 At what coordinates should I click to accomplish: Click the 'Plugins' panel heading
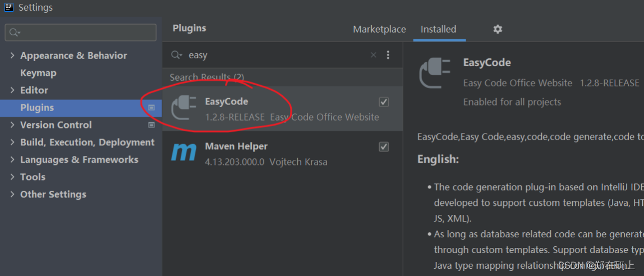tap(190, 29)
